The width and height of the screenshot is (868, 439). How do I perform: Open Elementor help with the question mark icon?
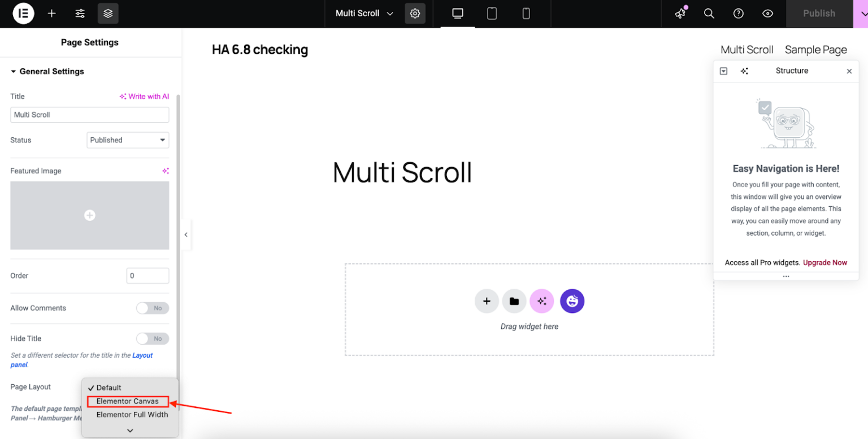point(738,13)
